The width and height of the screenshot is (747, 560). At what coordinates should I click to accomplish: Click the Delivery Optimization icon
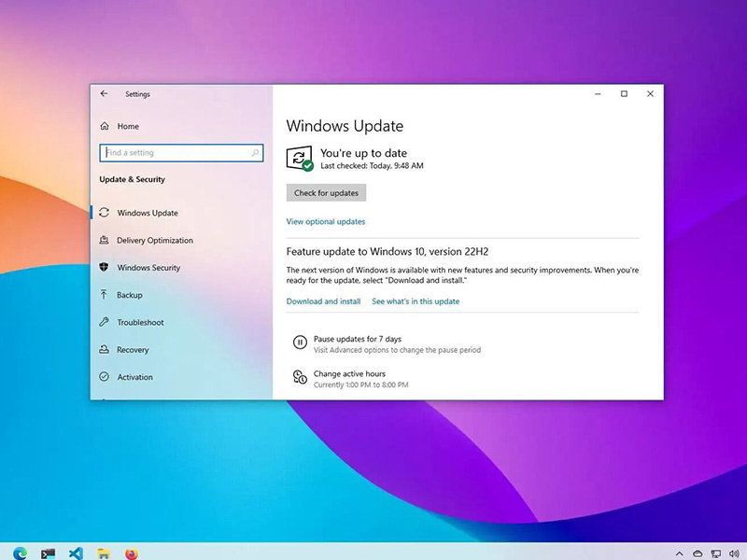[x=104, y=240]
